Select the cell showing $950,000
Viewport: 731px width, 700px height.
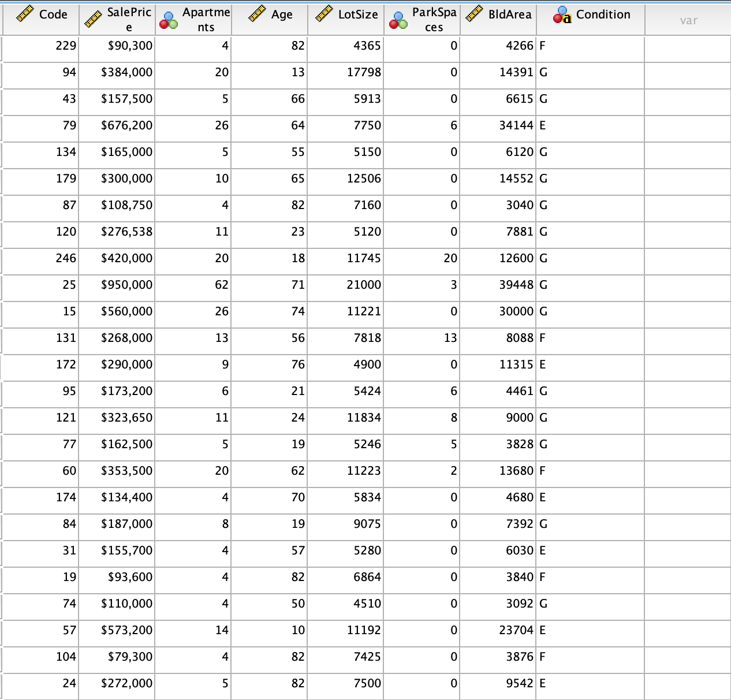pos(126,284)
